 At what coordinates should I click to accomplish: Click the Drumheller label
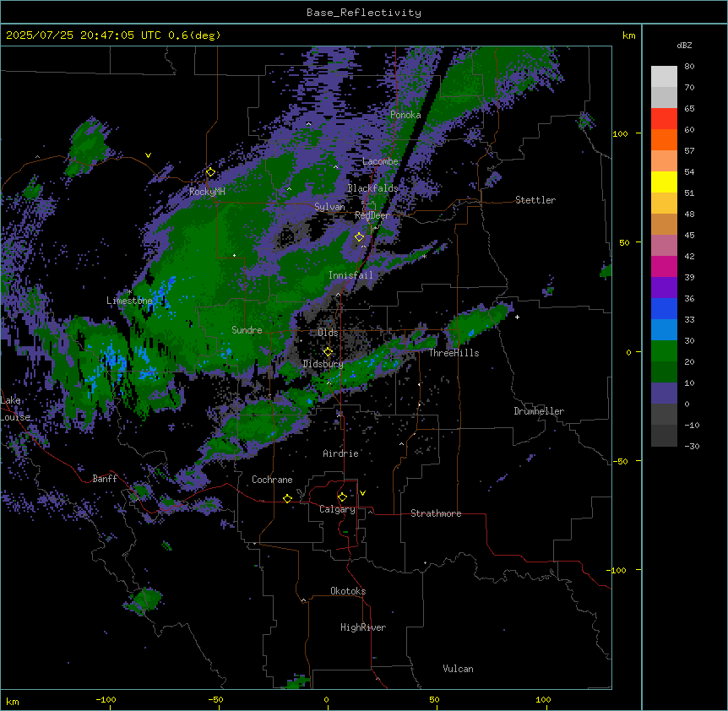tap(539, 411)
